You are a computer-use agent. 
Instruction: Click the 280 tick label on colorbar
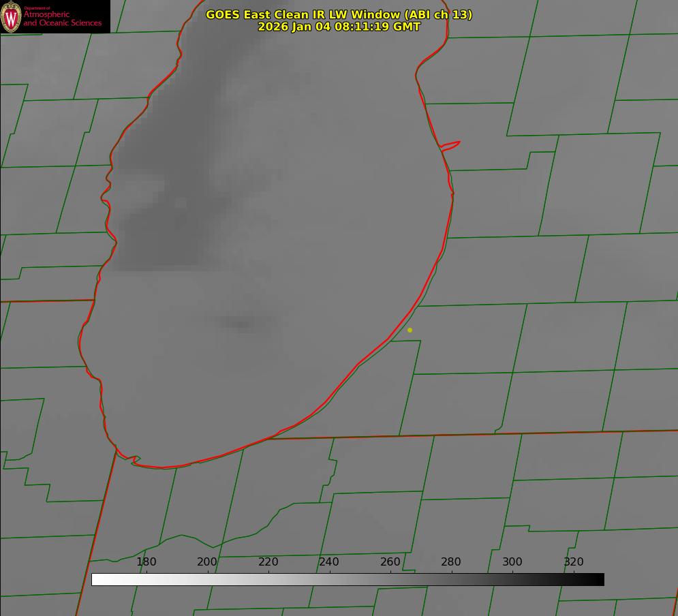point(451,562)
